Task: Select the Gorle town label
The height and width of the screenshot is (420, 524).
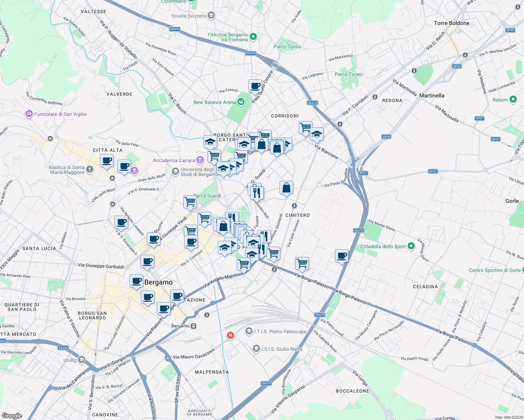Action: coord(512,201)
